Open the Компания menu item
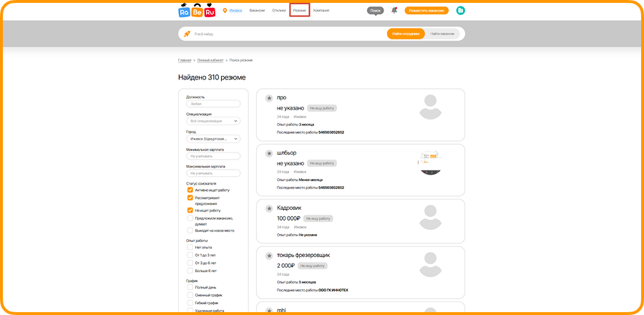 point(321,11)
